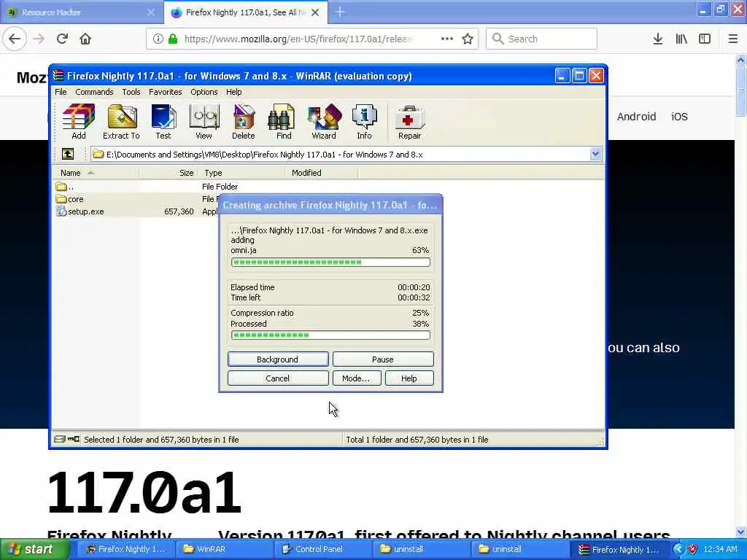
Task: Open the page actions three-dots menu
Action: click(x=447, y=39)
